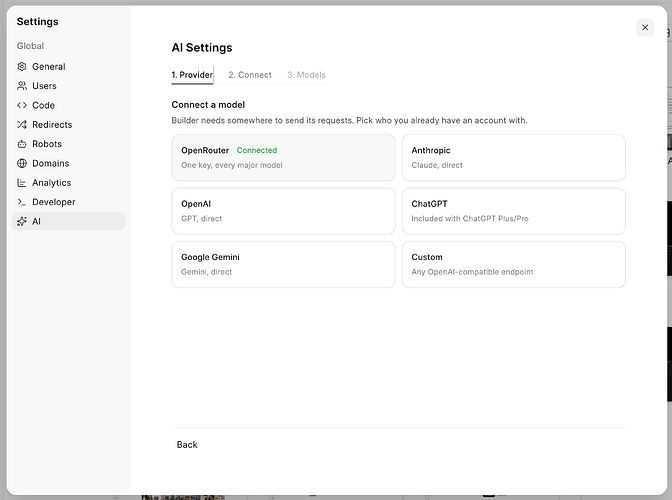Click the 'Builder needs somewhere' description text
This screenshot has width=672, height=500.
click(349, 120)
